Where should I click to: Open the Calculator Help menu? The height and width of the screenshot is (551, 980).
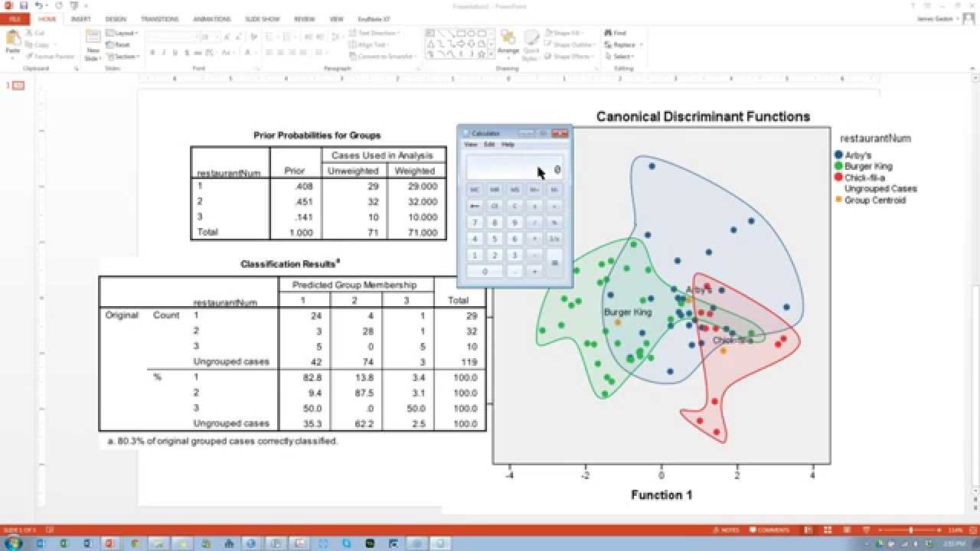coord(508,144)
